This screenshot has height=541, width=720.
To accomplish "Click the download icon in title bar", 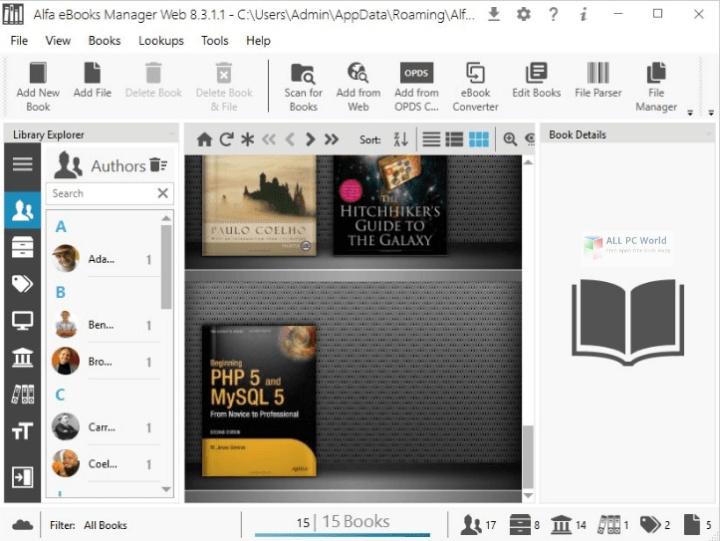I will 494,14.
